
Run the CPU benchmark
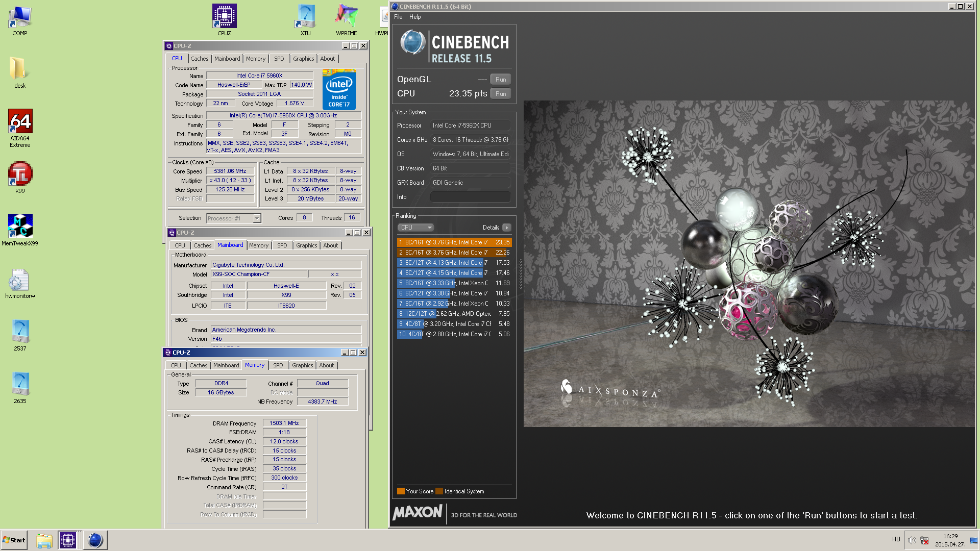(501, 94)
